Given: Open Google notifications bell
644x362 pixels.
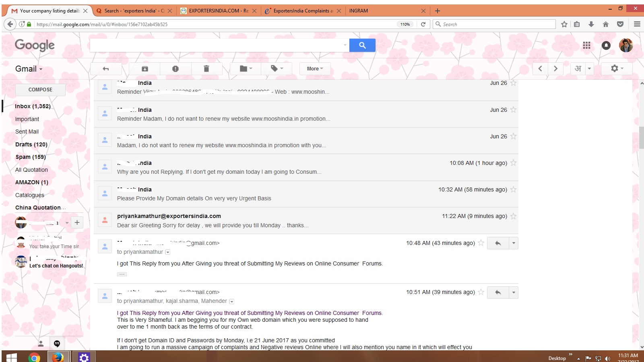Looking at the screenshot, I should pyautogui.click(x=606, y=45).
